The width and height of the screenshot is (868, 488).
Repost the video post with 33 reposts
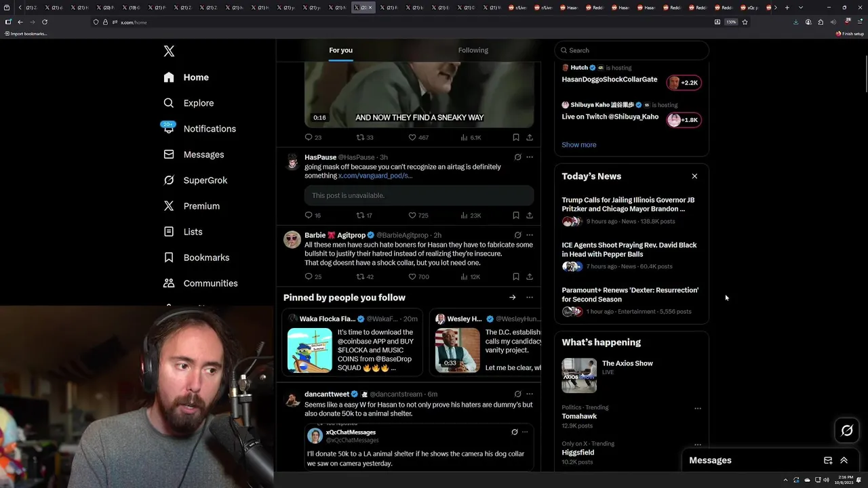coord(365,138)
